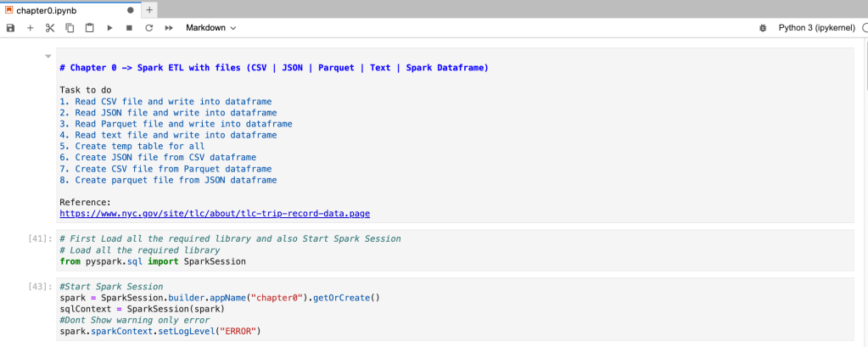Screen dimensions: 868x347
Task: Restart kernel and run all cells
Action: pos(169,28)
